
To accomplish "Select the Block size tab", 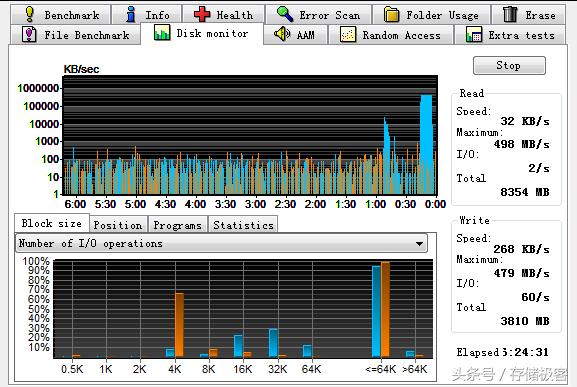I will coord(52,223).
